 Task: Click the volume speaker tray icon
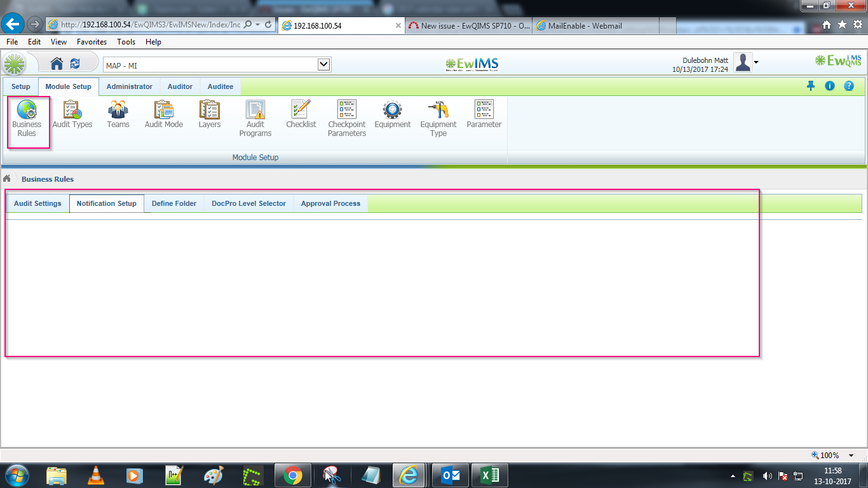click(x=767, y=475)
